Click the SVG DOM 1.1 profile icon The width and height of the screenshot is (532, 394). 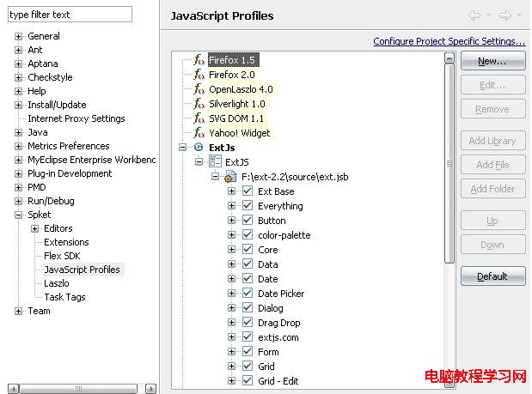click(199, 118)
